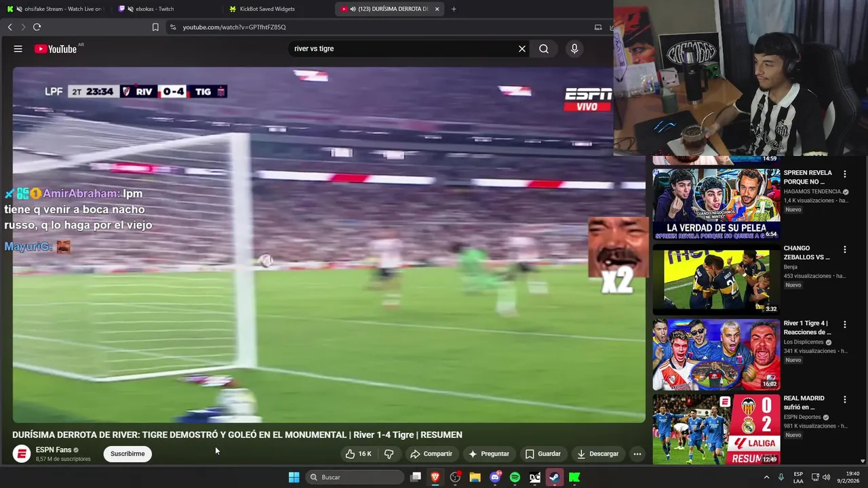
Task: Click the Suscribirme button
Action: point(127,453)
